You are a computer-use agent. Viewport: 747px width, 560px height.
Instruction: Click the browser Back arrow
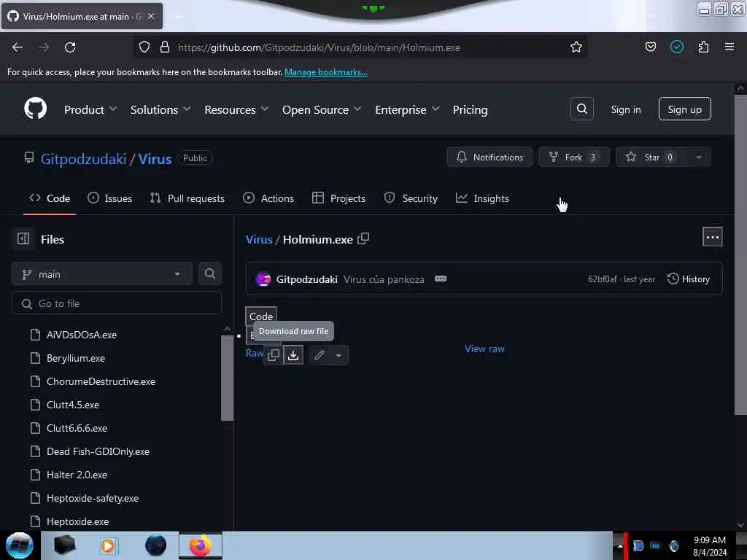click(x=18, y=47)
